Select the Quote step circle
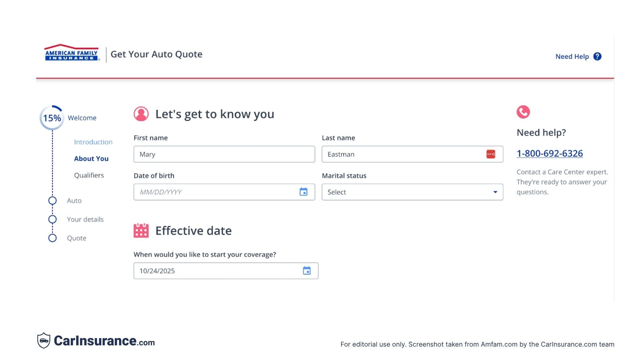The width and height of the screenshot is (644, 362). coord(53,238)
